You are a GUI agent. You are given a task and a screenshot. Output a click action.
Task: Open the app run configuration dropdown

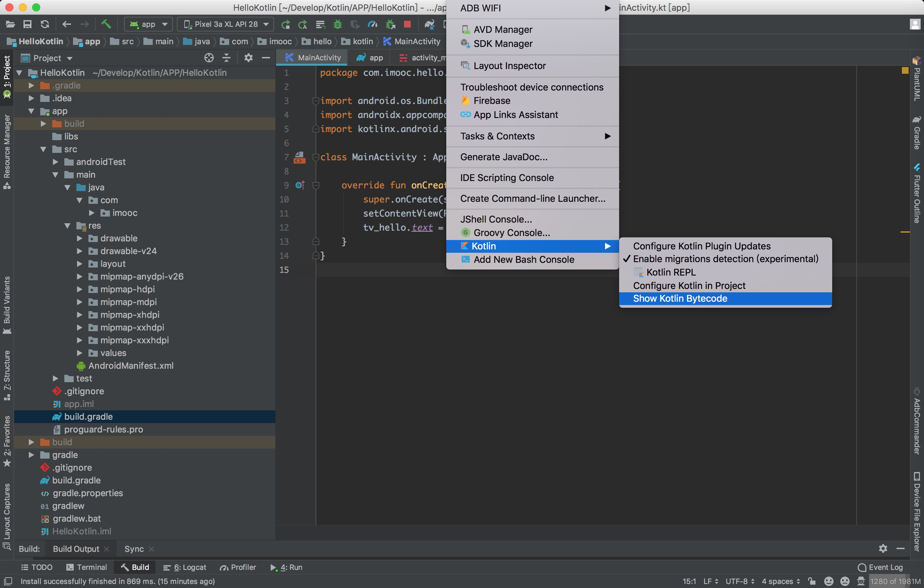click(148, 24)
